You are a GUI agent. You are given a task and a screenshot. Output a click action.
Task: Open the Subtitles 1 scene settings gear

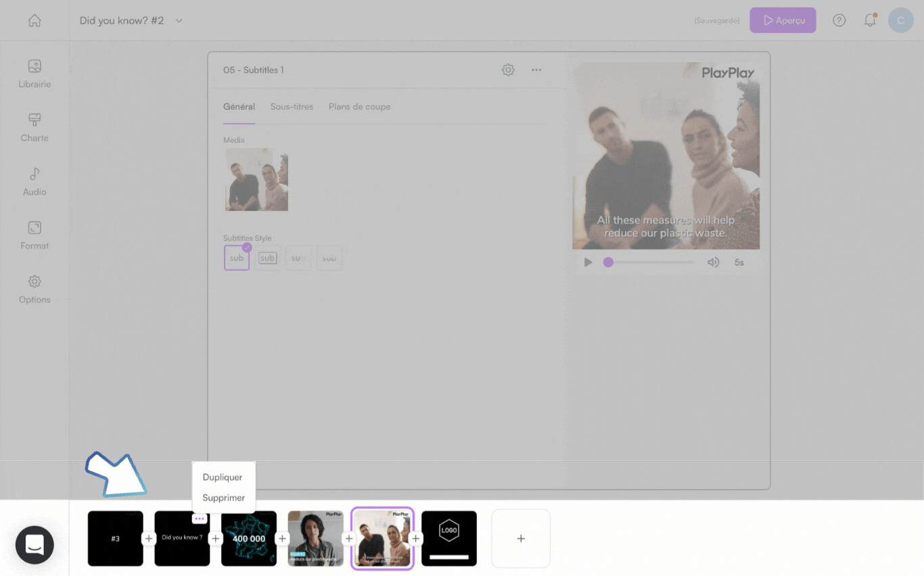(x=508, y=70)
